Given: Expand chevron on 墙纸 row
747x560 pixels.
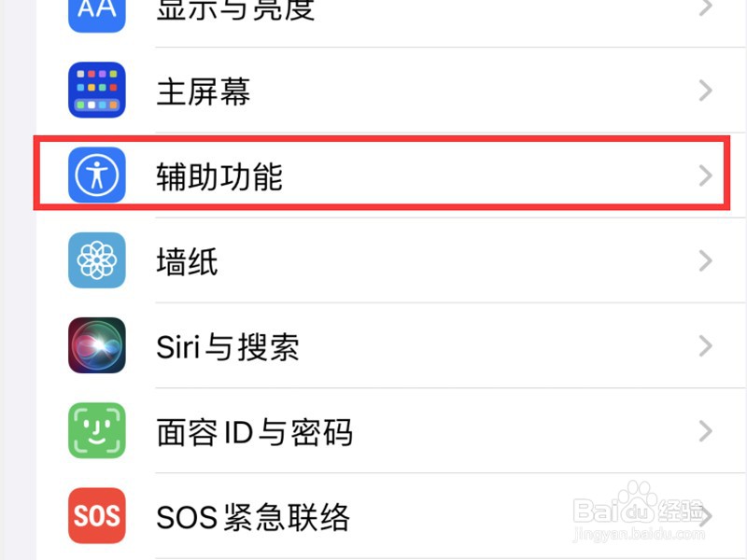Looking at the screenshot, I should coord(706,261).
